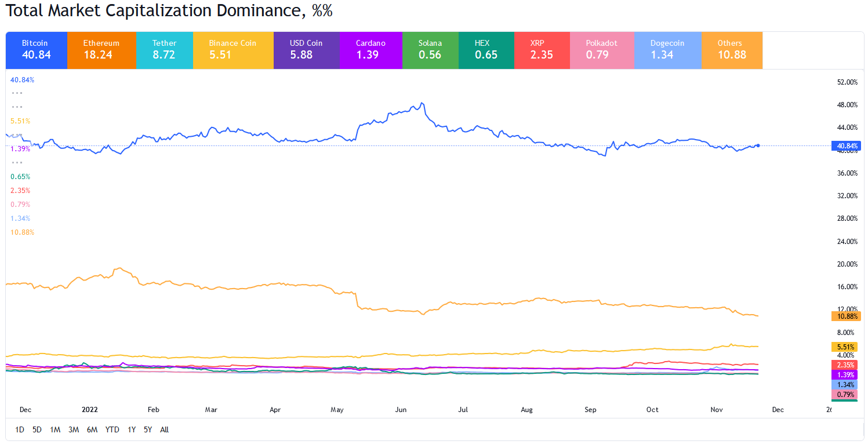Image resolution: width=868 pixels, height=448 pixels.
Task: Hide the Solana series via its tile
Action: tap(430, 50)
